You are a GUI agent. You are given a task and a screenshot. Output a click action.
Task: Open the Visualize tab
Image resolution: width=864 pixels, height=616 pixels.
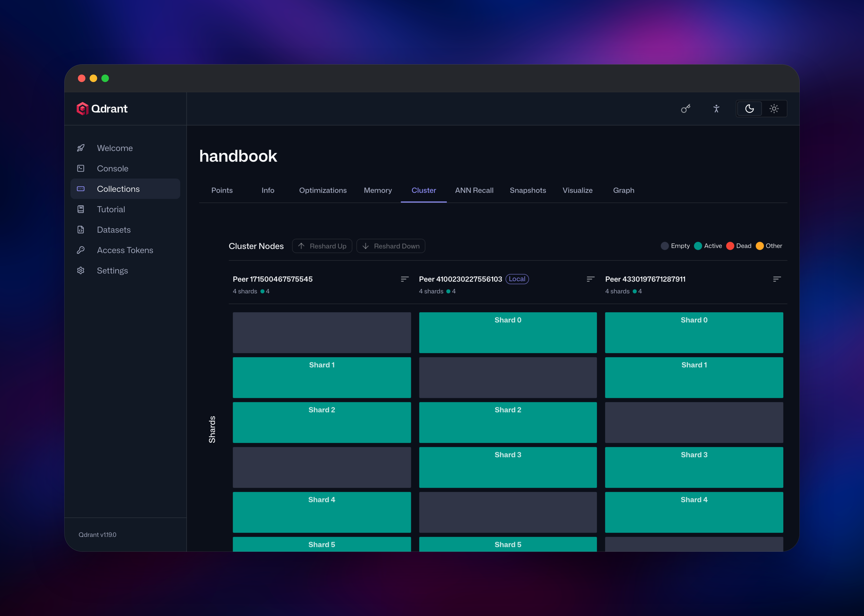[x=578, y=190]
